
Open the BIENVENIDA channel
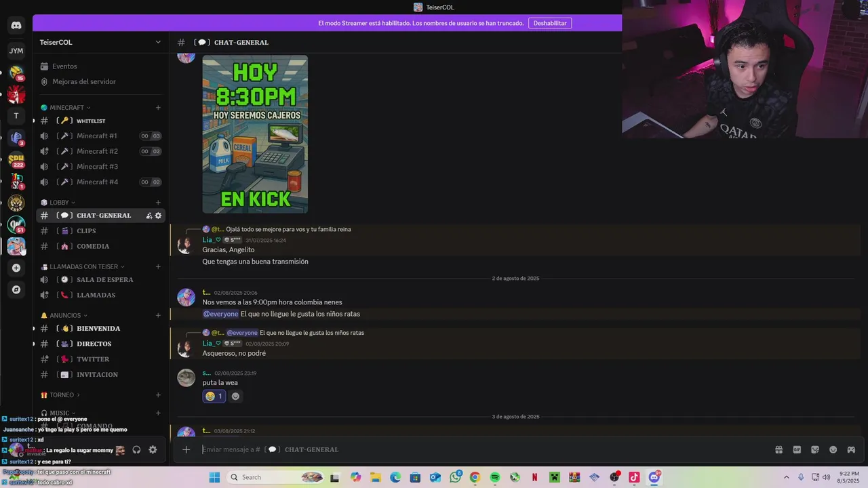(100, 329)
